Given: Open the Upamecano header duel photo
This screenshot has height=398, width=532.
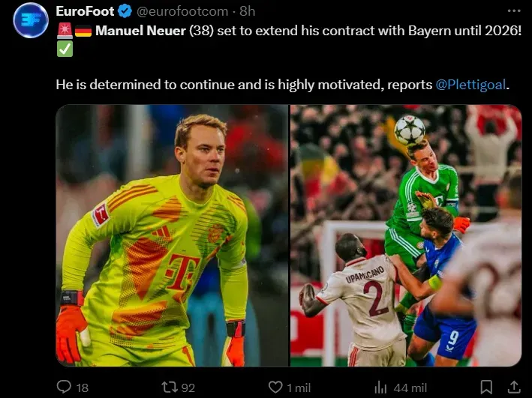Looking at the screenshot, I should 406,235.
